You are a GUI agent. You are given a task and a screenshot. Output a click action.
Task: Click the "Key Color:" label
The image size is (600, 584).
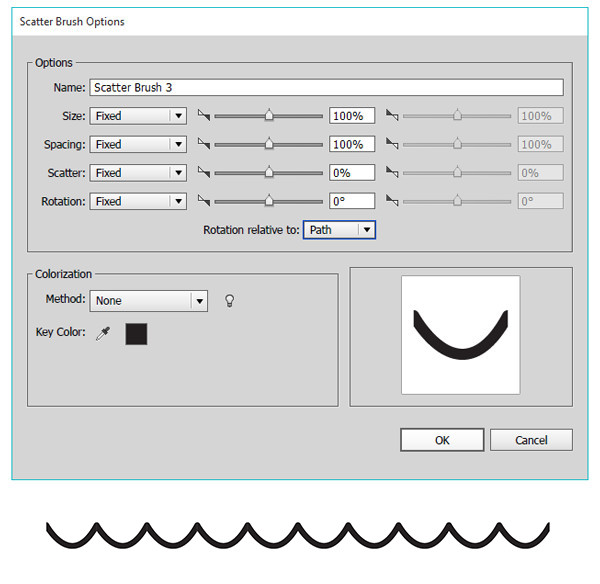pyautogui.click(x=60, y=332)
